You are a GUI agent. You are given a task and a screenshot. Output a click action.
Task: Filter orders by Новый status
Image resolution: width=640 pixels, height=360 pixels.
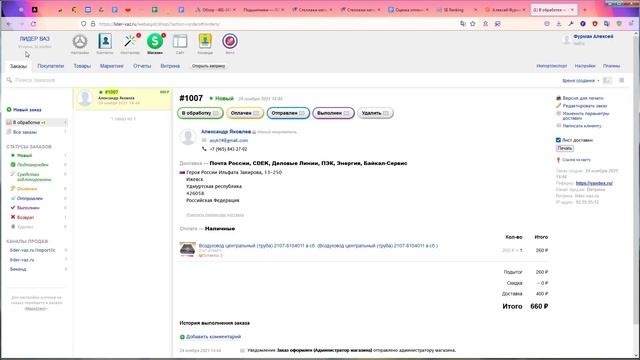[x=24, y=156]
